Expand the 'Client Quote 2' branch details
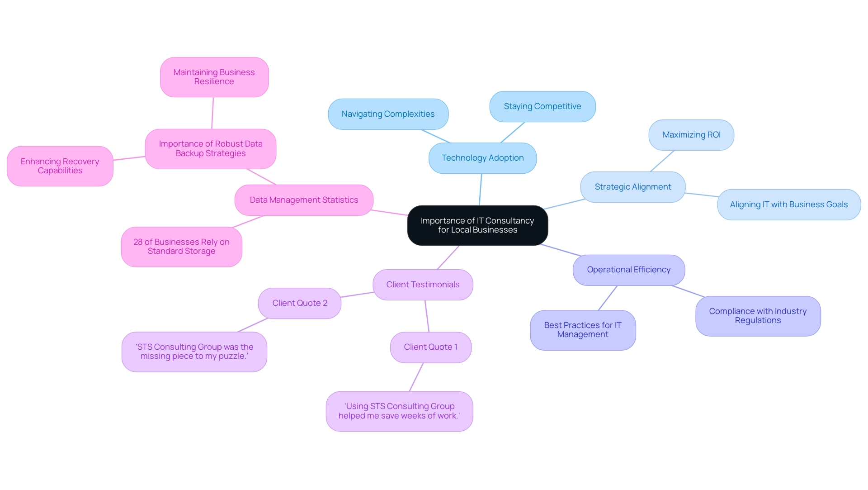This screenshot has height=490, width=868. 302,303
